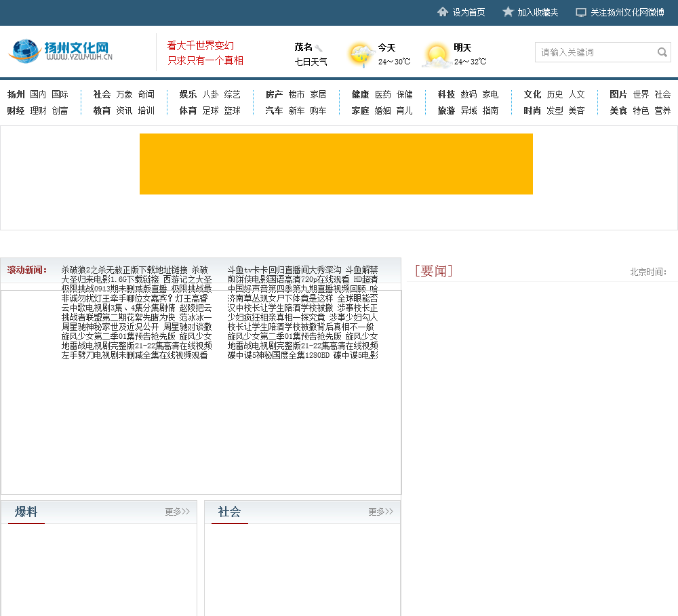
Task: Click today's rainy weather icon
Action: tap(361, 55)
